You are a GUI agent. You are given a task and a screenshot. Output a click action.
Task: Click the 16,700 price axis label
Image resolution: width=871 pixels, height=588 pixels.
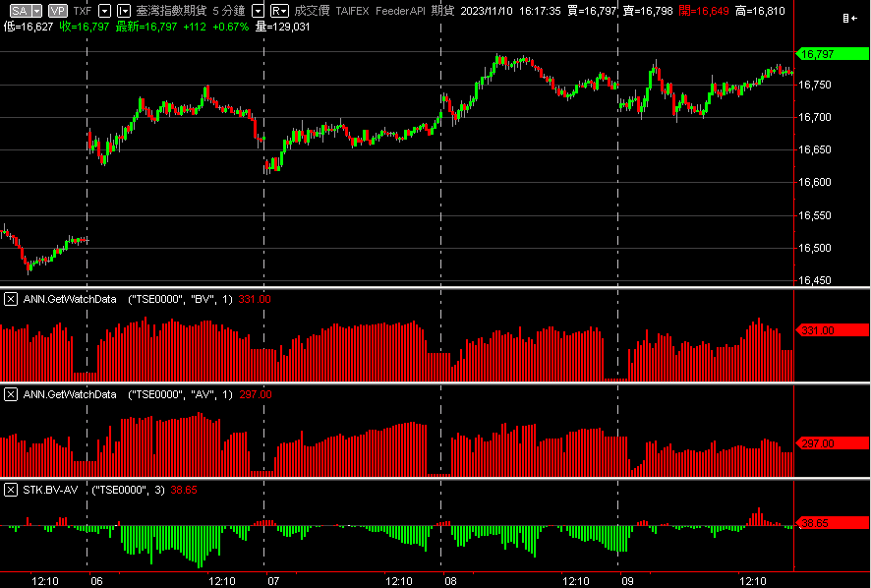(814, 117)
